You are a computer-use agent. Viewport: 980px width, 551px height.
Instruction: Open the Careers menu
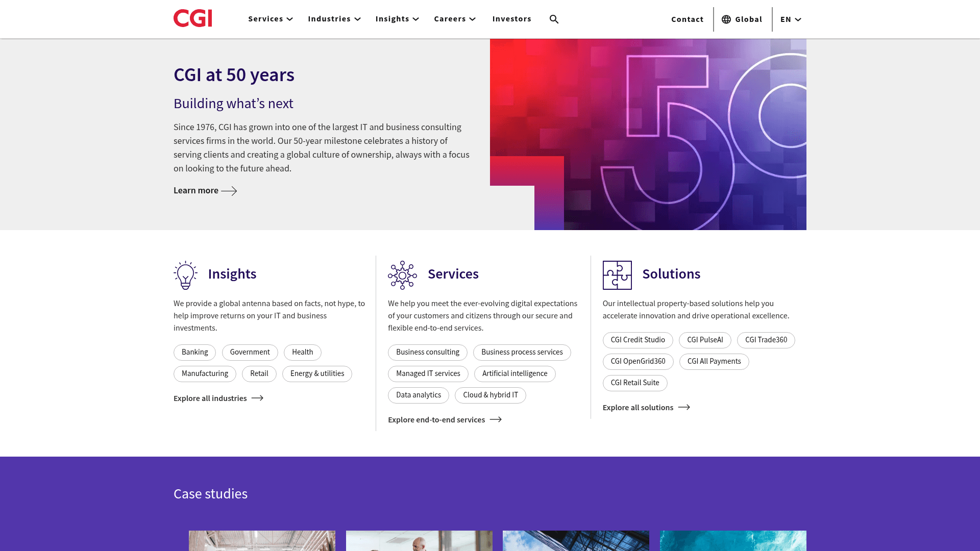coord(454,19)
